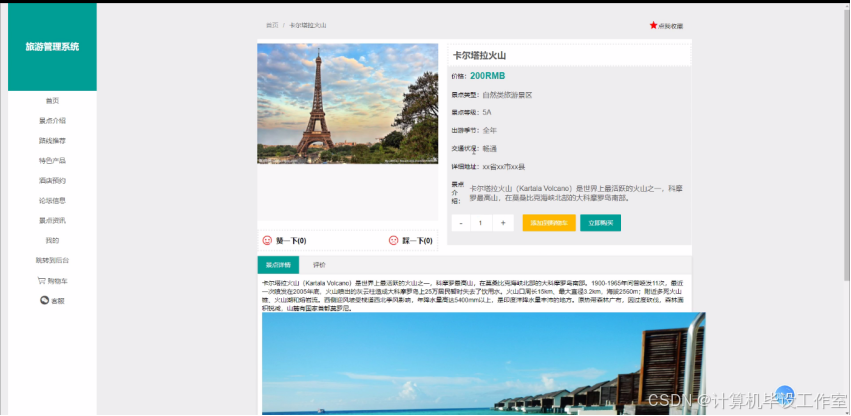
Task: Decrease quantity with the minus button
Action: 461,223
